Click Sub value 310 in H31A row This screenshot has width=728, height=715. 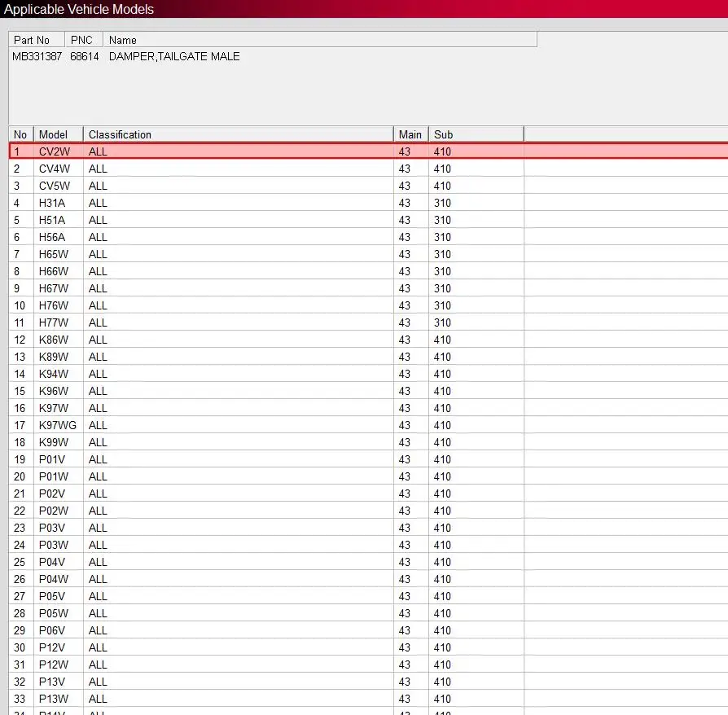442,203
